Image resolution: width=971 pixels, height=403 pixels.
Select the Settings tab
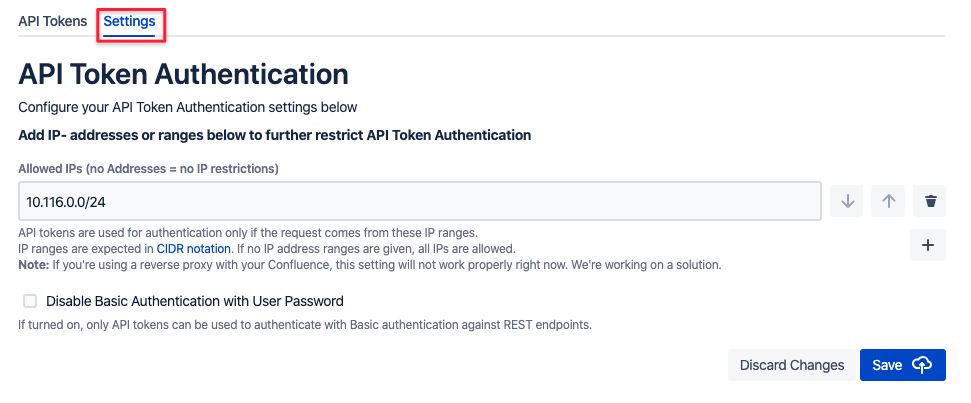(130, 21)
